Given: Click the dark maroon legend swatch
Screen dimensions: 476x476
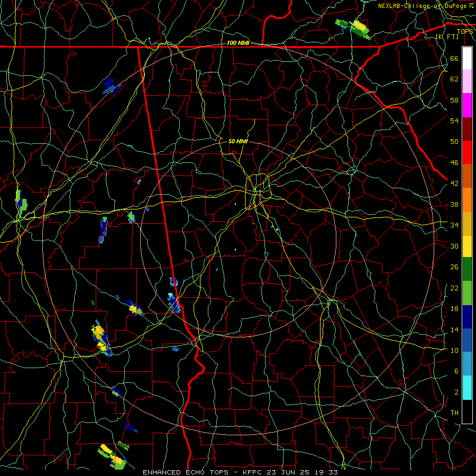Looking at the screenshot, I should (x=467, y=129).
